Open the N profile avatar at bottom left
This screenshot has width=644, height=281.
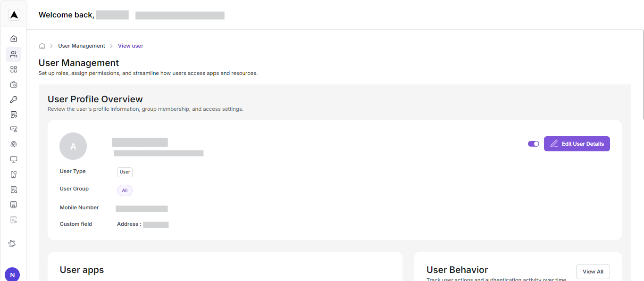click(x=12, y=274)
